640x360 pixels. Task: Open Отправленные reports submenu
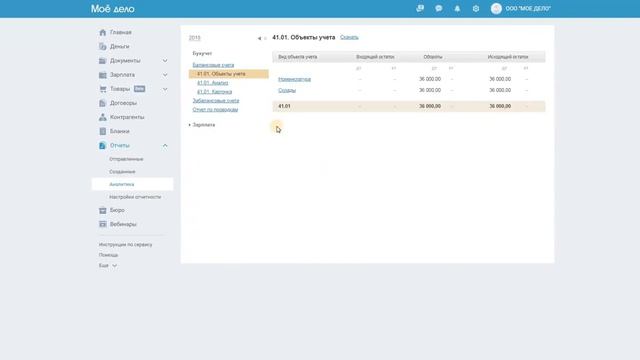click(x=126, y=159)
